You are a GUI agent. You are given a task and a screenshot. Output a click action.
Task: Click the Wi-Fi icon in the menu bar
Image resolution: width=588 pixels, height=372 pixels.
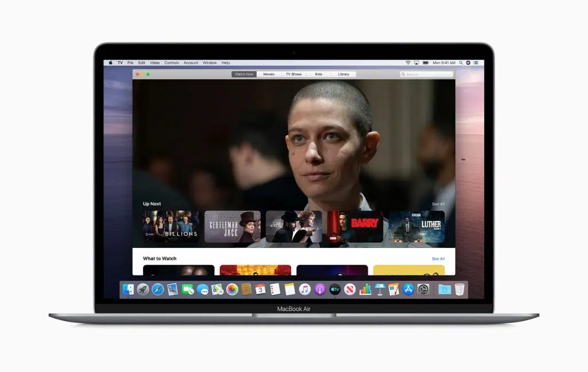408,63
